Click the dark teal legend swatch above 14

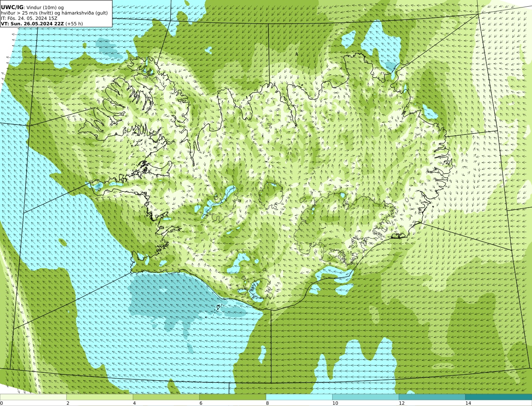[499, 397]
